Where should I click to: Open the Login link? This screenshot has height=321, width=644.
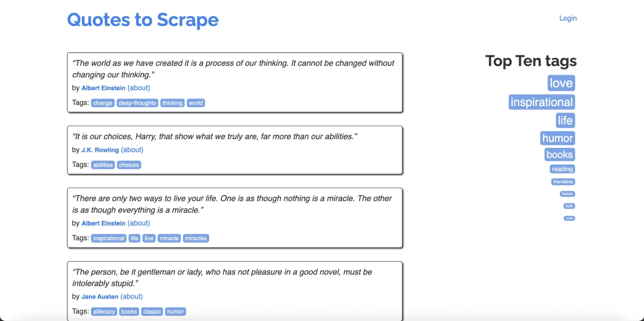point(568,18)
